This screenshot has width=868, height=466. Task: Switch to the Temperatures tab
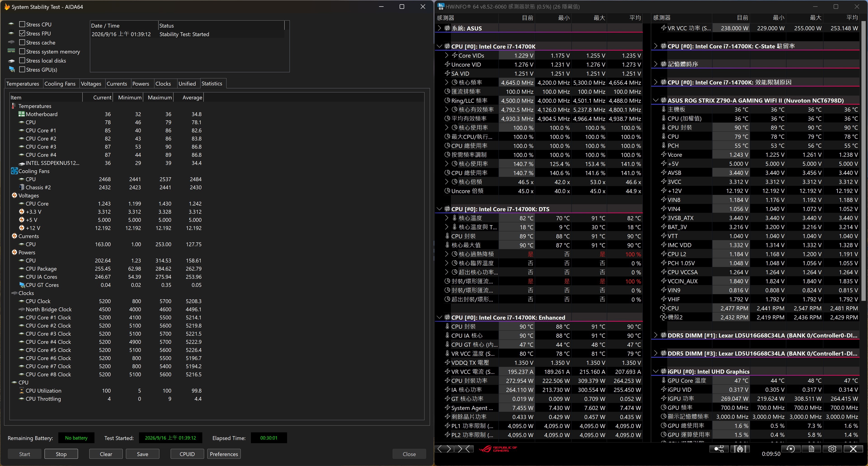pyautogui.click(x=23, y=84)
